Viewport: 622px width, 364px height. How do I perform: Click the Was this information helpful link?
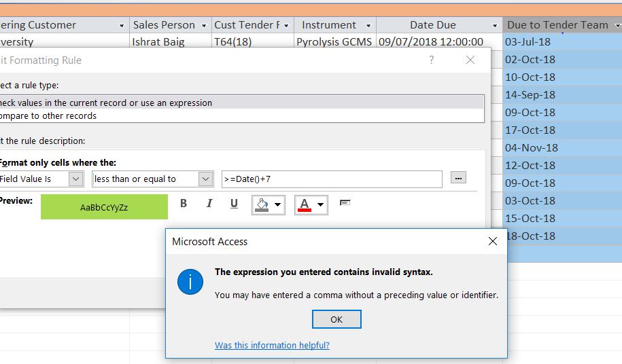point(272,345)
